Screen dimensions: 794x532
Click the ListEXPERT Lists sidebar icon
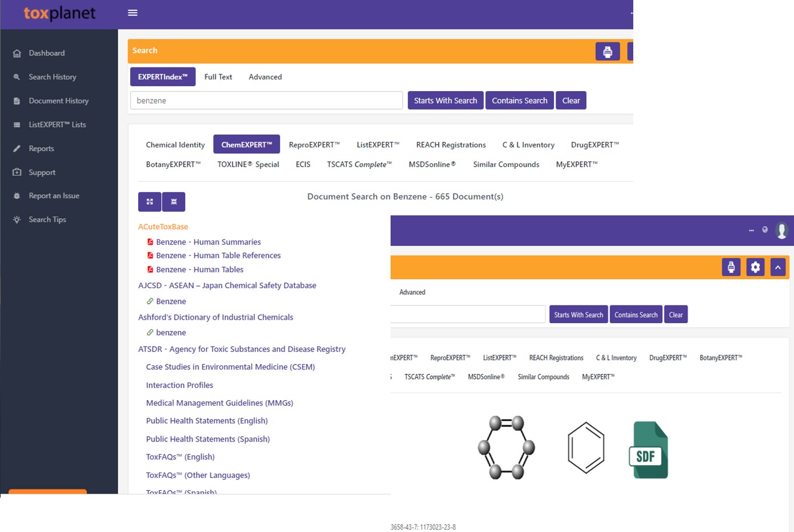17,125
